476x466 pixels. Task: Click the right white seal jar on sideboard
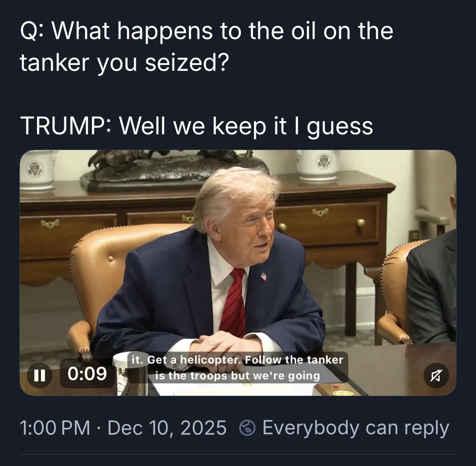(318, 164)
